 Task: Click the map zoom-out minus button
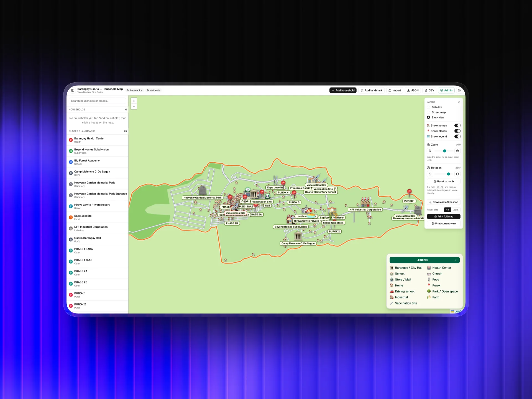pyautogui.click(x=134, y=107)
